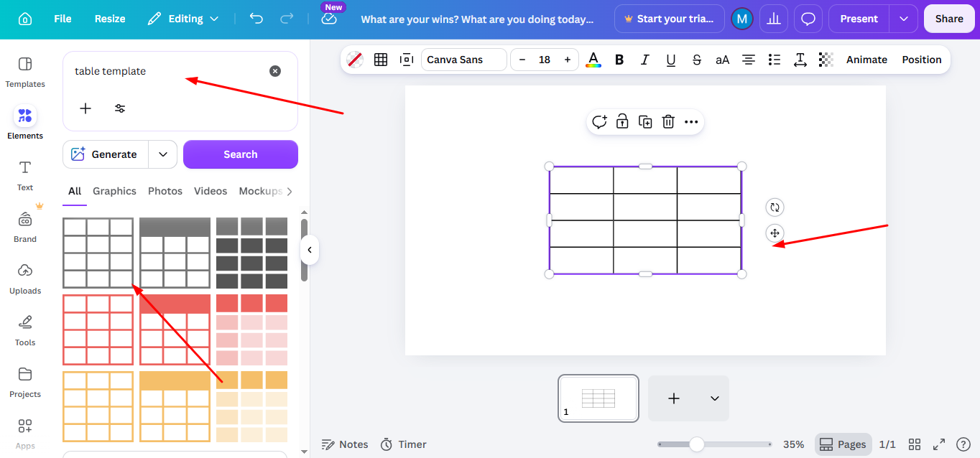
Task: Open Apps panel in sidebar
Action: [x=25, y=434]
